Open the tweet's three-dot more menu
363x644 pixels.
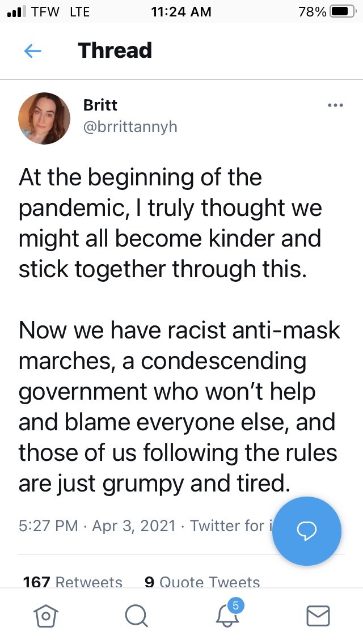[x=335, y=105]
